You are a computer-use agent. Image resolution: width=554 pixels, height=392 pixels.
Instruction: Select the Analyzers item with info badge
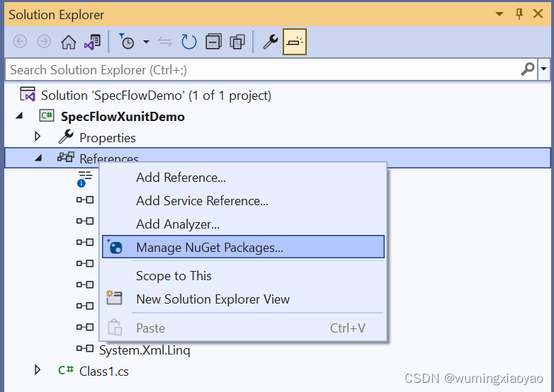(x=85, y=178)
